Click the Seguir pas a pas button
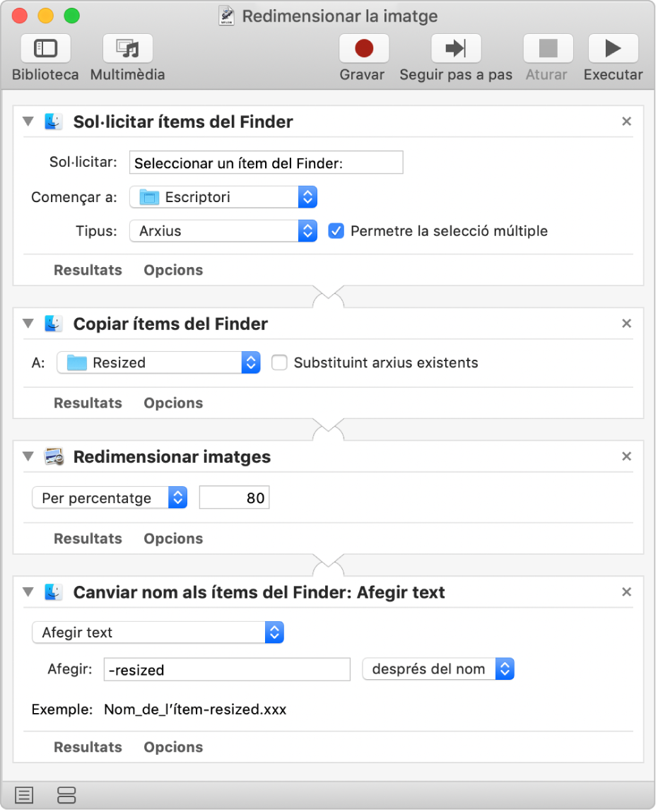Screen dimensions: 658x812 click(x=456, y=49)
